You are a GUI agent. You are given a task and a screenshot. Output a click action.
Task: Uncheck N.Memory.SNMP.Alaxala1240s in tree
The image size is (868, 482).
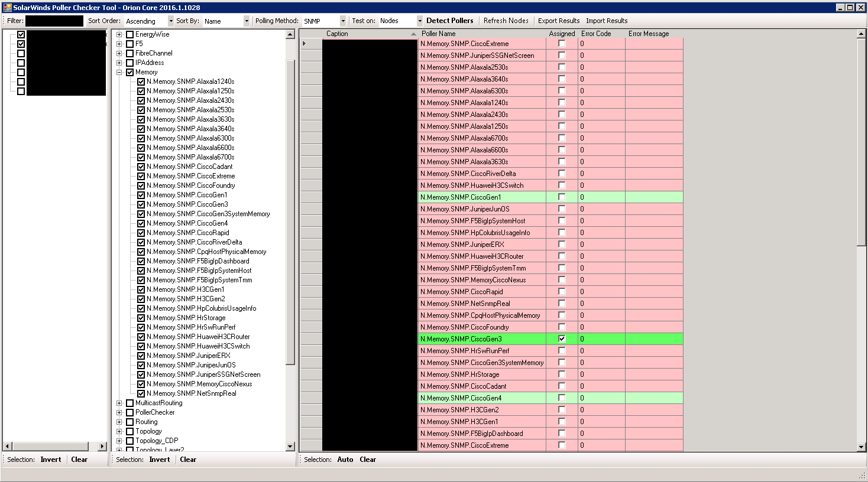141,82
